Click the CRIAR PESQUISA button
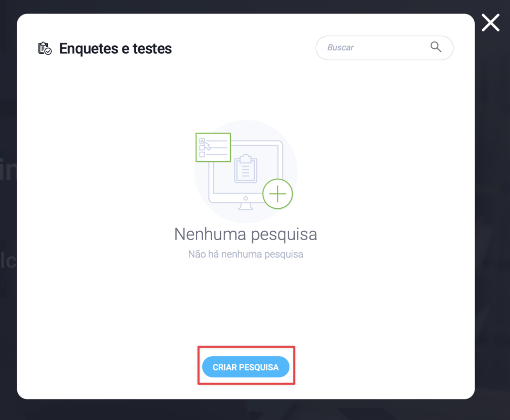The height and width of the screenshot is (420, 510). (246, 367)
